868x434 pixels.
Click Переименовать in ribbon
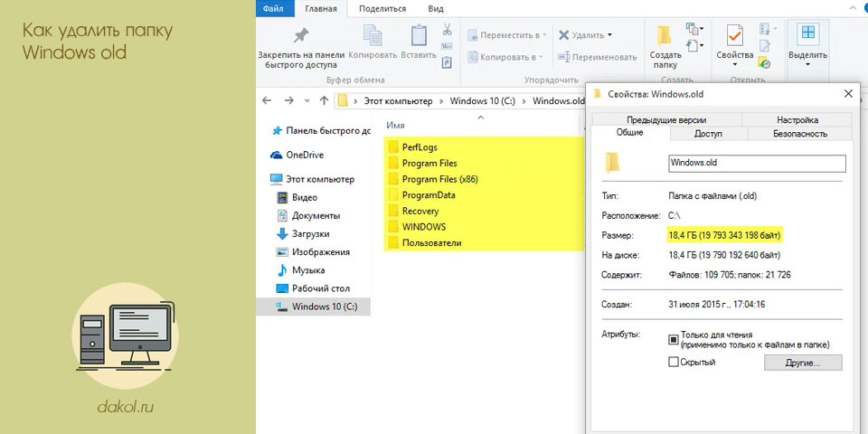598,57
